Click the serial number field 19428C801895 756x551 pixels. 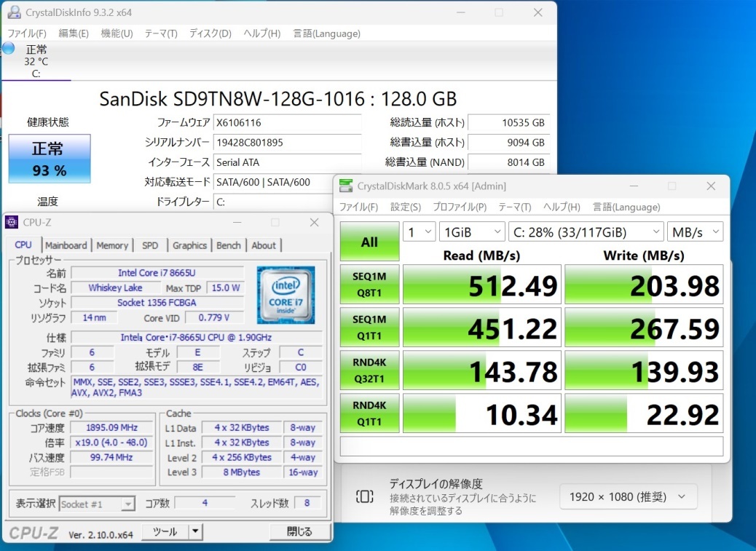[288, 142]
